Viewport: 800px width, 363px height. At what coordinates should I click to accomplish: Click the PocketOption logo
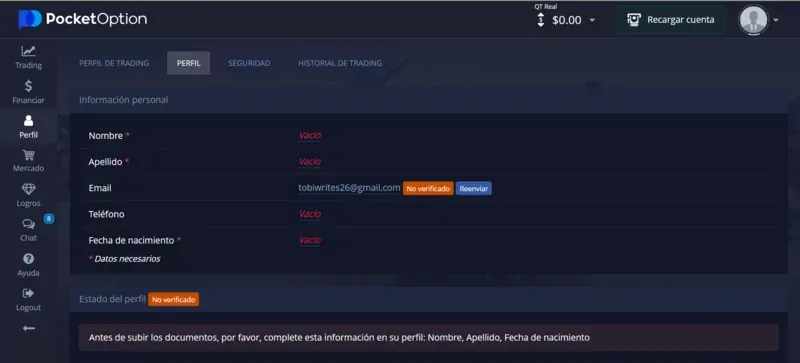(x=83, y=19)
